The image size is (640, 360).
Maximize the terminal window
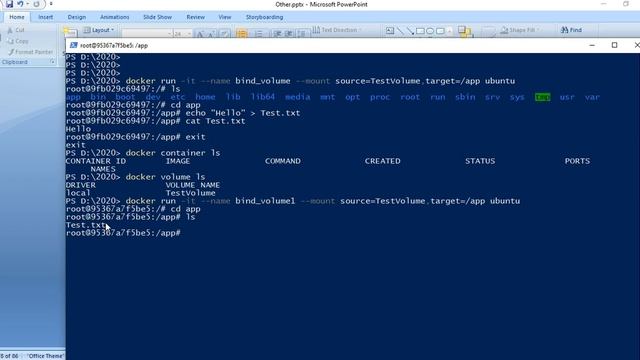click(614, 45)
